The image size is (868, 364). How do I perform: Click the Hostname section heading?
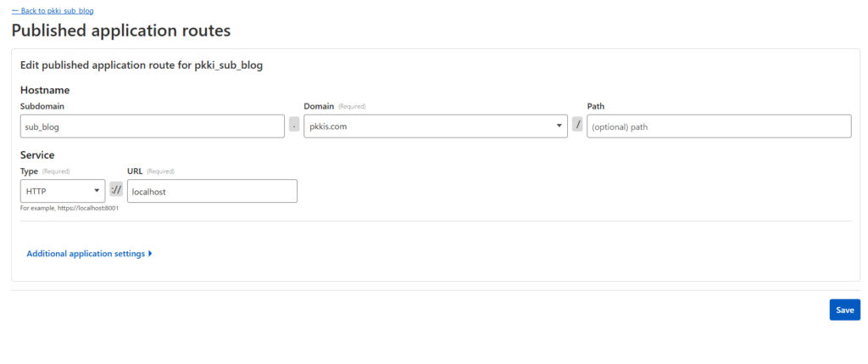45,89
